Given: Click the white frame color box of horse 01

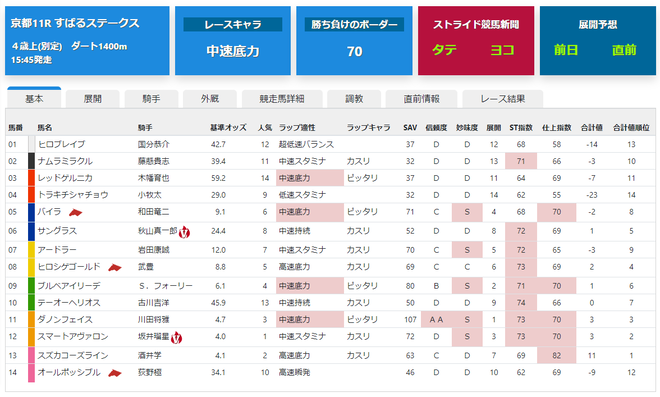Looking at the screenshot, I should click(31, 144).
